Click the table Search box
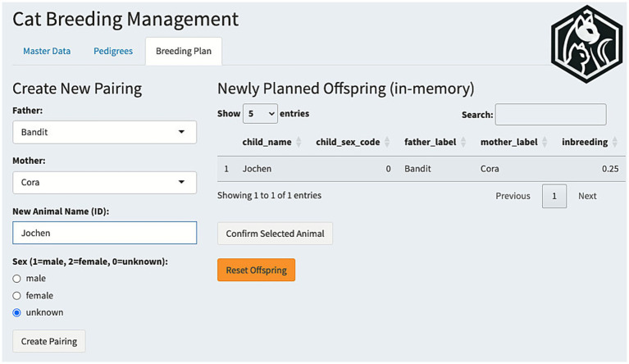This screenshot has width=629, height=364. pyautogui.click(x=551, y=114)
